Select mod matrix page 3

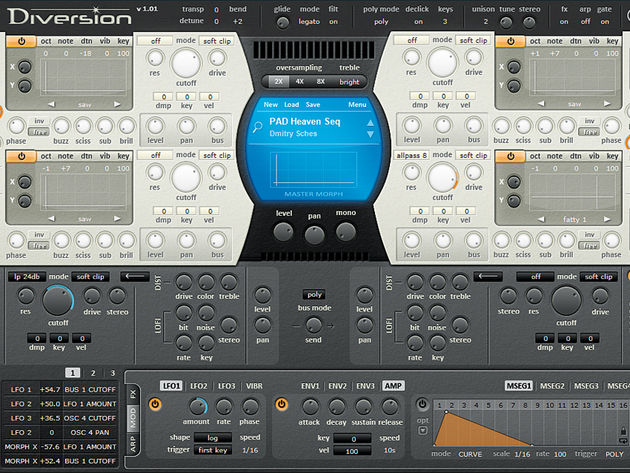tap(112, 373)
